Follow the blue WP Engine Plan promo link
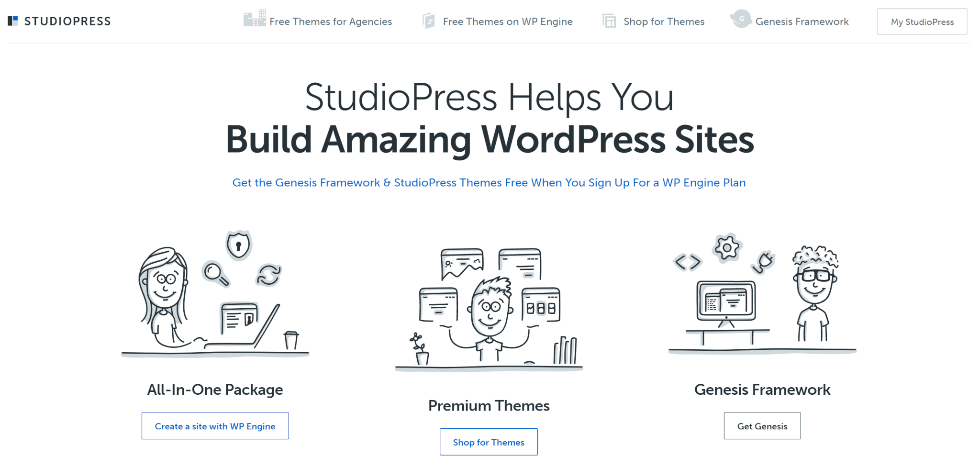This screenshot has height=468, width=980. coord(489,183)
